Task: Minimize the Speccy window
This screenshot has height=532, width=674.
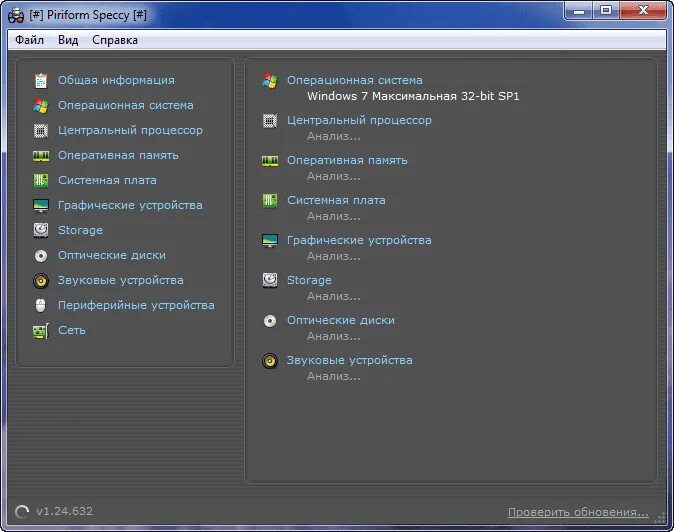Action: (579, 11)
